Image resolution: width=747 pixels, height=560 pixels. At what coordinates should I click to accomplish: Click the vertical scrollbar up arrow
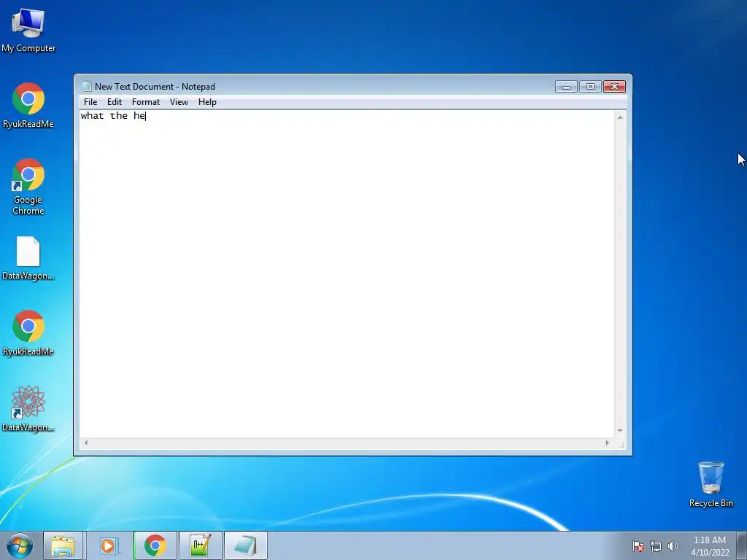click(620, 117)
